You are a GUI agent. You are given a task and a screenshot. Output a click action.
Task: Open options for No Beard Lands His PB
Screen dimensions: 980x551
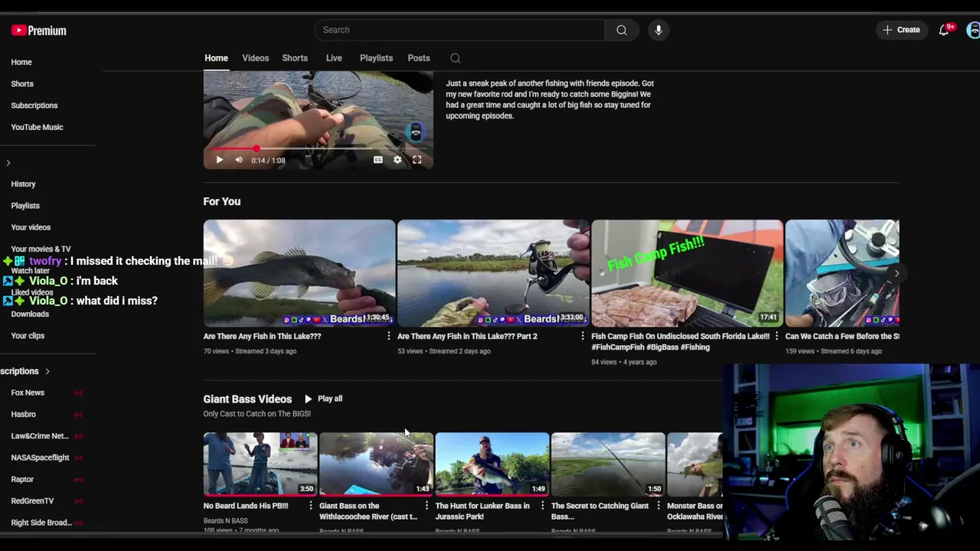click(x=311, y=506)
